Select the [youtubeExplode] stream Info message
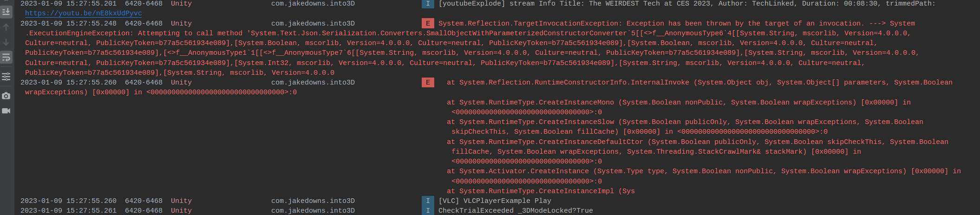 pyautogui.click(x=687, y=4)
